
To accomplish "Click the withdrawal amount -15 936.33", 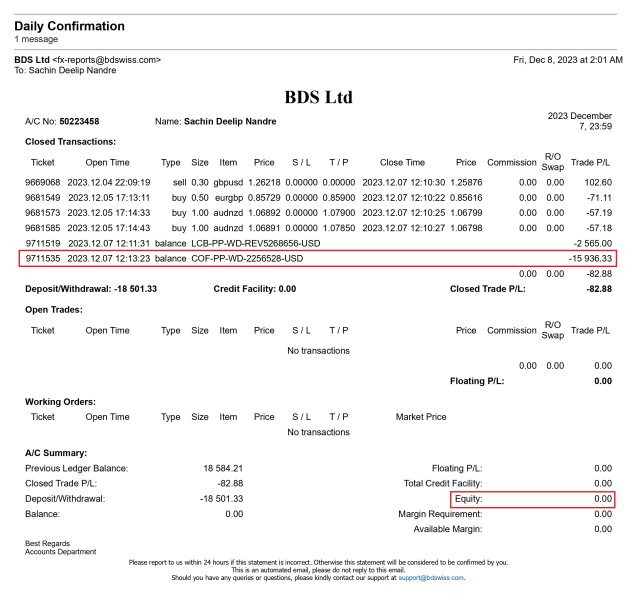I will (x=590, y=258).
